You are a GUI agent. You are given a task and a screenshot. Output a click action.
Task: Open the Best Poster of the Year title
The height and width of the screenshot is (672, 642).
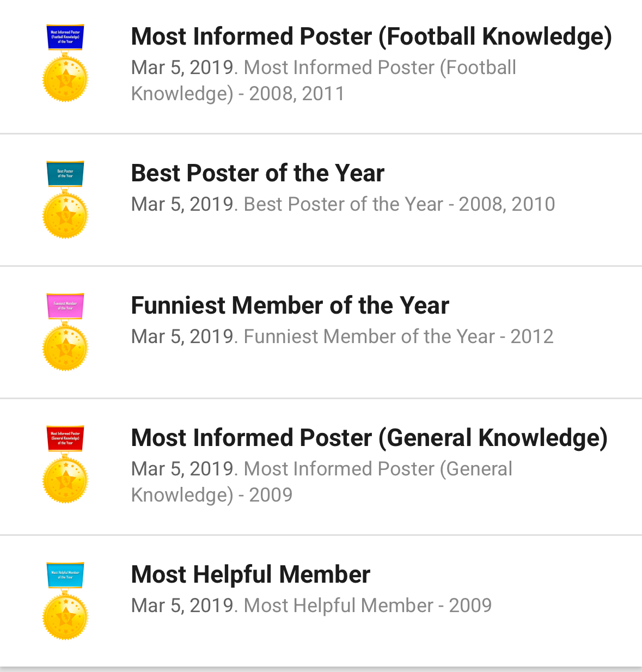click(x=258, y=173)
